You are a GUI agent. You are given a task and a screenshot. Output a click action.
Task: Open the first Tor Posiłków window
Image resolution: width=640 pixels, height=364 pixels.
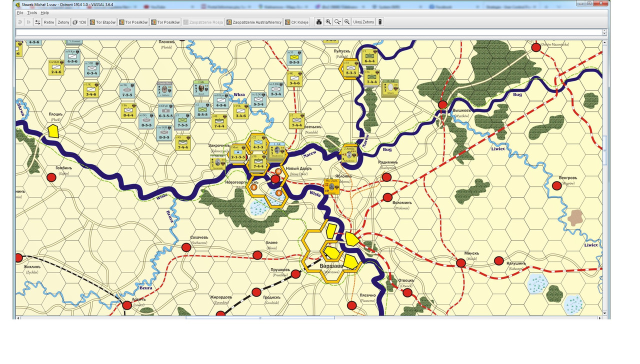pyautogui.click(x=133, y=22)
